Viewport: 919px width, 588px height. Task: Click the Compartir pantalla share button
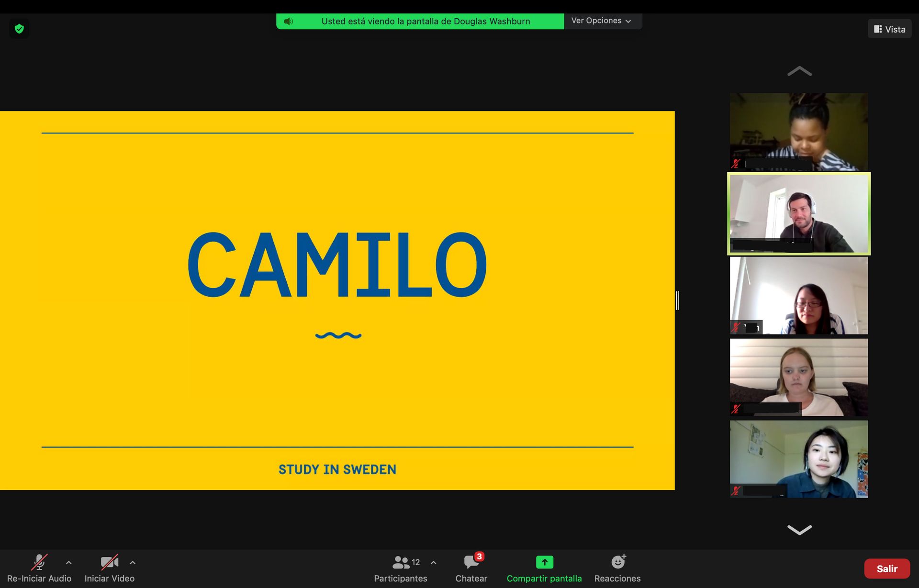(x=544, y=568)
